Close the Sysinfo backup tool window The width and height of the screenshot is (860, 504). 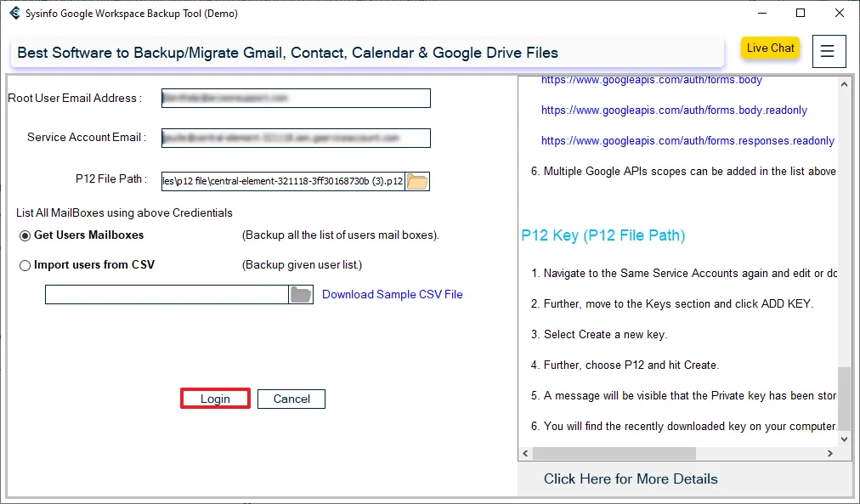(839, 13)
